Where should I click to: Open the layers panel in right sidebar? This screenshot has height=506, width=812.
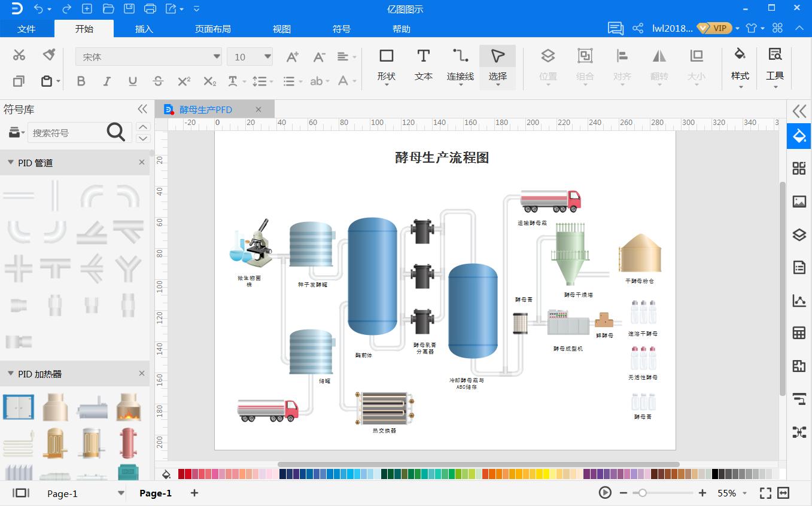coord(799,234)
